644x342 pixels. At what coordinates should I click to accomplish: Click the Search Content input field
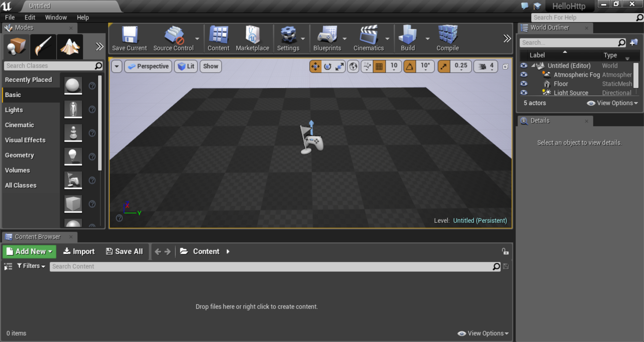pos(271,267)
